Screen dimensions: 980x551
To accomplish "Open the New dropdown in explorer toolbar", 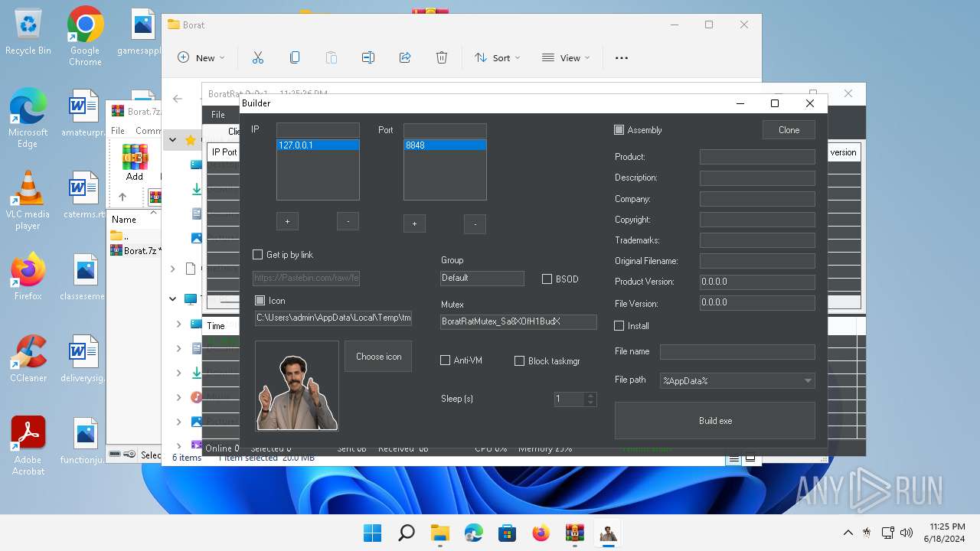I will click(201, 57).
